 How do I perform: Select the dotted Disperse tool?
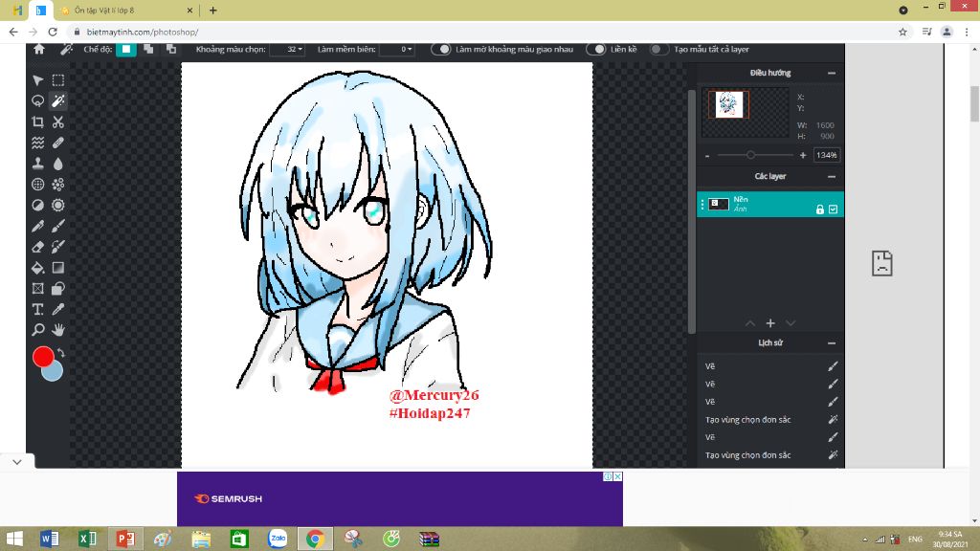pos(58,185)
